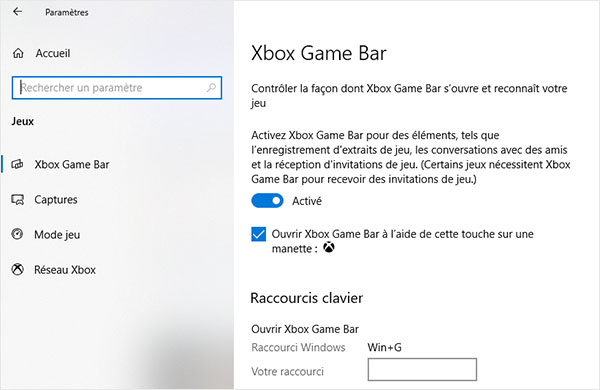The width and height of the screenshot is (600, 390).
Task: Click the Xbox controller button icon
Action: click(329, 248)
